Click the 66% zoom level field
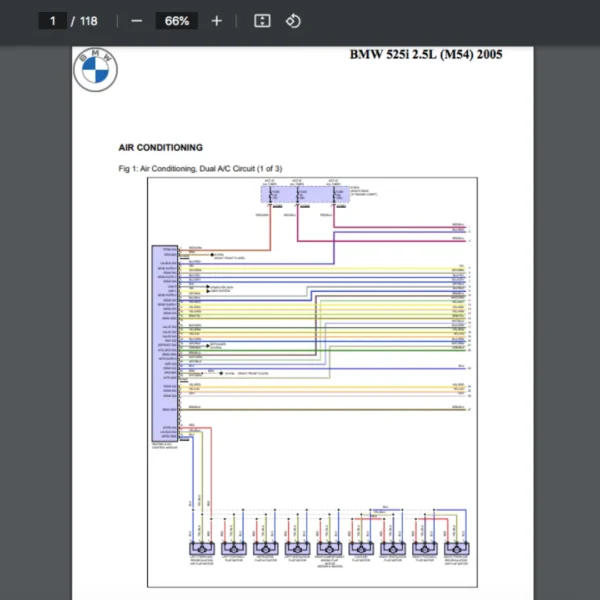 pyautogui.click(x=177, y=21)
